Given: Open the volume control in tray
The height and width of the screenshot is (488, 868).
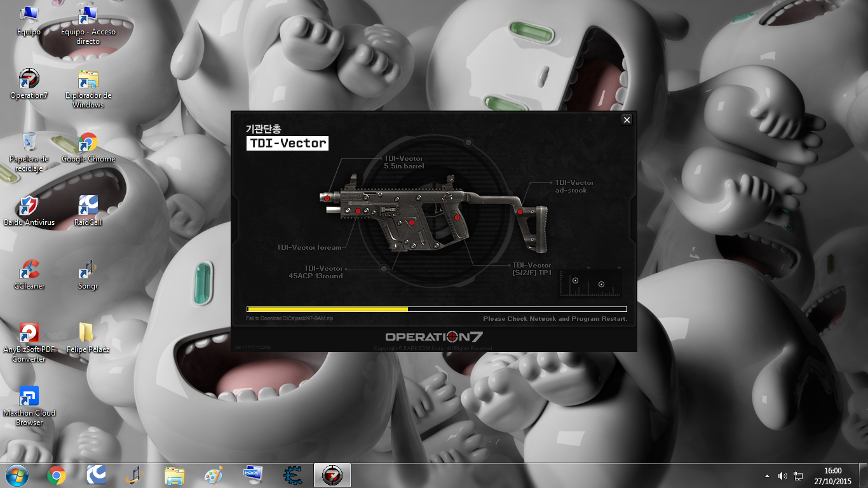Looking at the screenshot, I should pos(783,476).
